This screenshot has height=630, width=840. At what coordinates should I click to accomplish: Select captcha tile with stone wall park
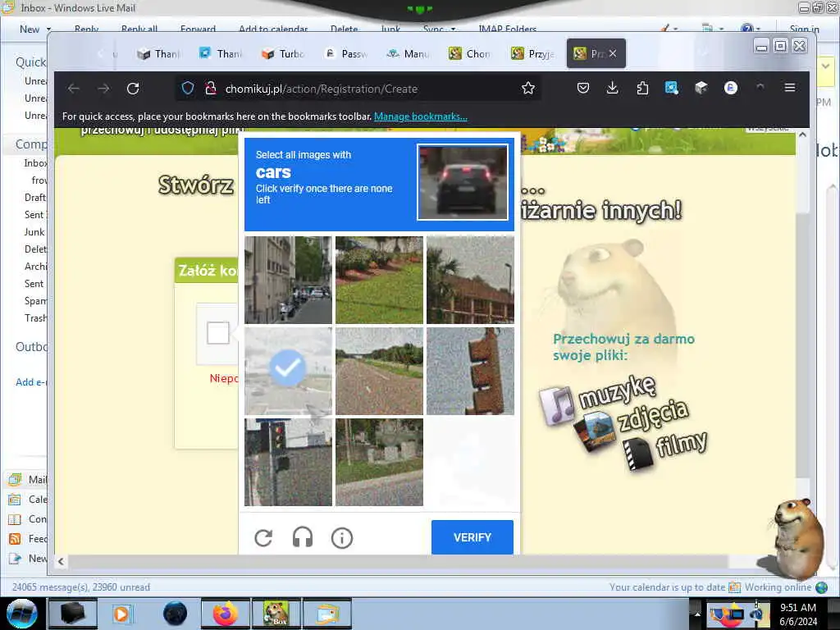coord(379,463)
